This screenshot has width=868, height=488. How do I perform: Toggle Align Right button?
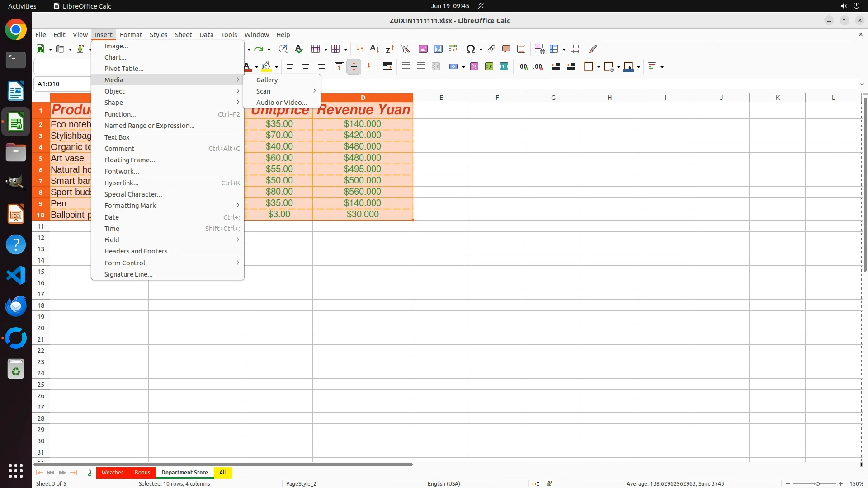pos(321,67)
